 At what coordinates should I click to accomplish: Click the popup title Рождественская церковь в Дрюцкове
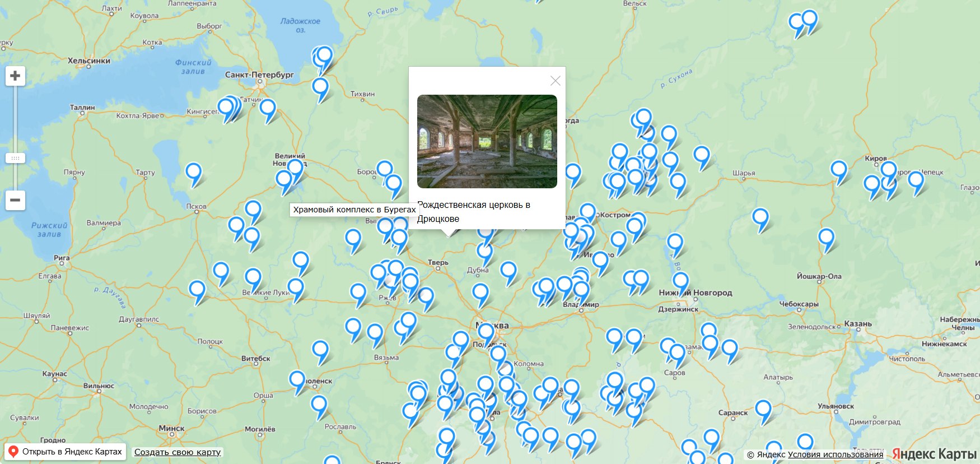(473, 212)
